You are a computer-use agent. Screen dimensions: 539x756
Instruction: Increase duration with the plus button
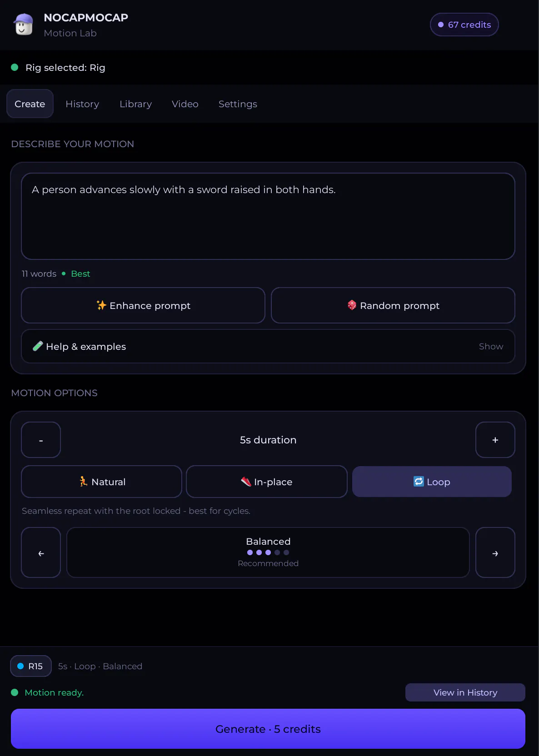pyautogui.click(x=495, y=440)
